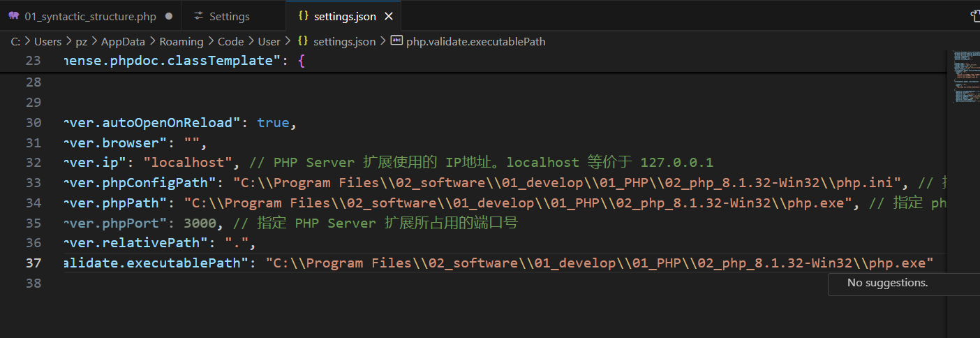Place cursor on alidate.executablePath key
Screen dimensions: 980x338
155,263
